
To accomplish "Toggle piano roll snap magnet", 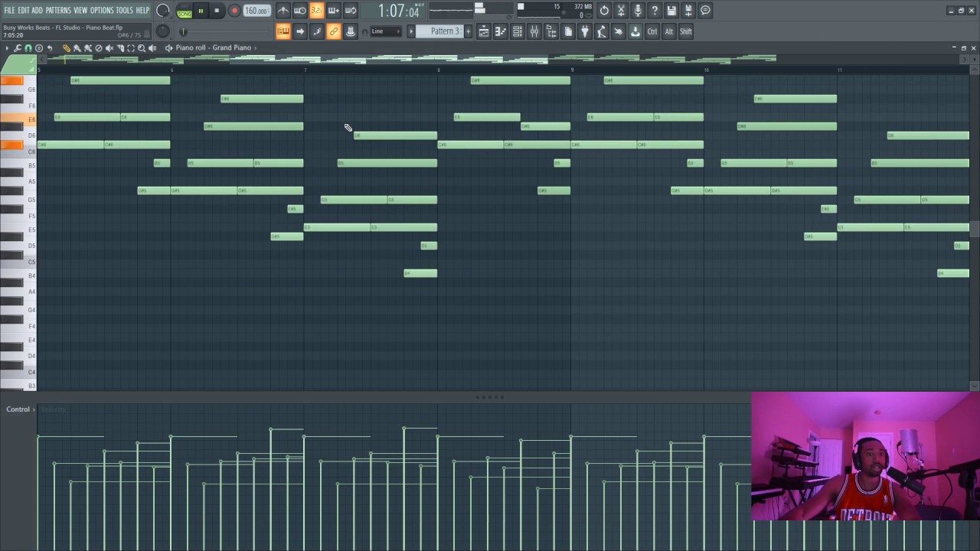I will point(28,48).
